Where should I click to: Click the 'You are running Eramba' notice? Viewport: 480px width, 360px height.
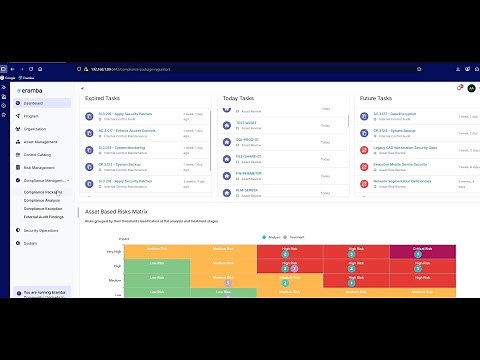[42, 292]
